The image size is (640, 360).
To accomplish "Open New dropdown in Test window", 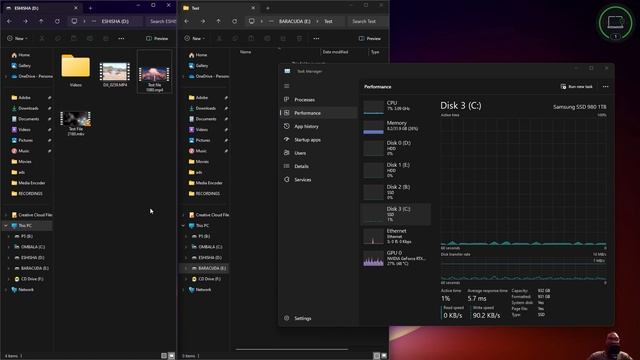I will point(194,38).
